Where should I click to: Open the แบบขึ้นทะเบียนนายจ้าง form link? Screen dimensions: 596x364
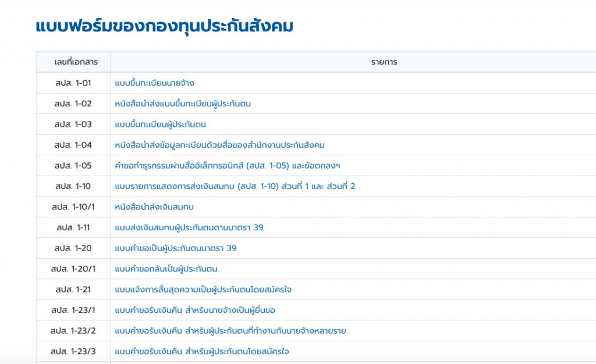click(154, 83)
